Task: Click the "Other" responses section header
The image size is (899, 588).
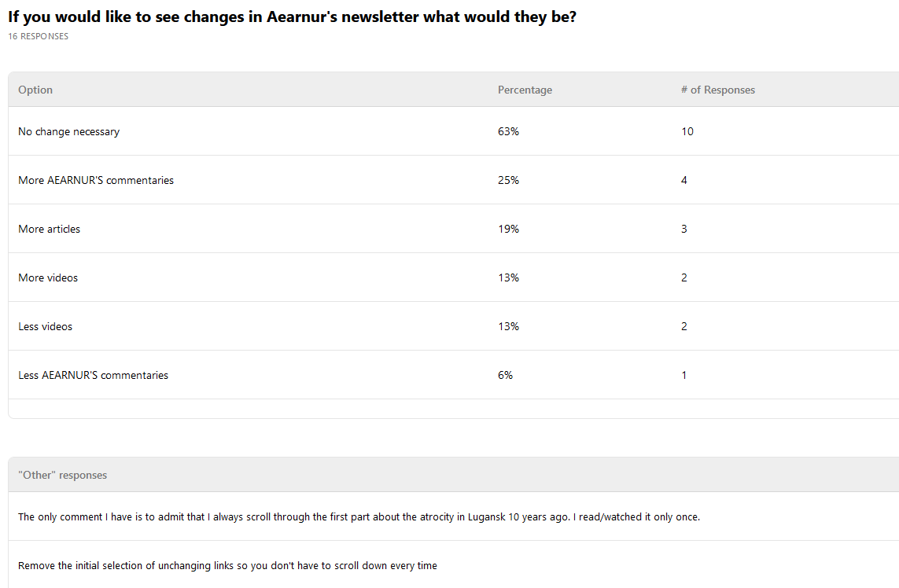Action: [63, 475]
